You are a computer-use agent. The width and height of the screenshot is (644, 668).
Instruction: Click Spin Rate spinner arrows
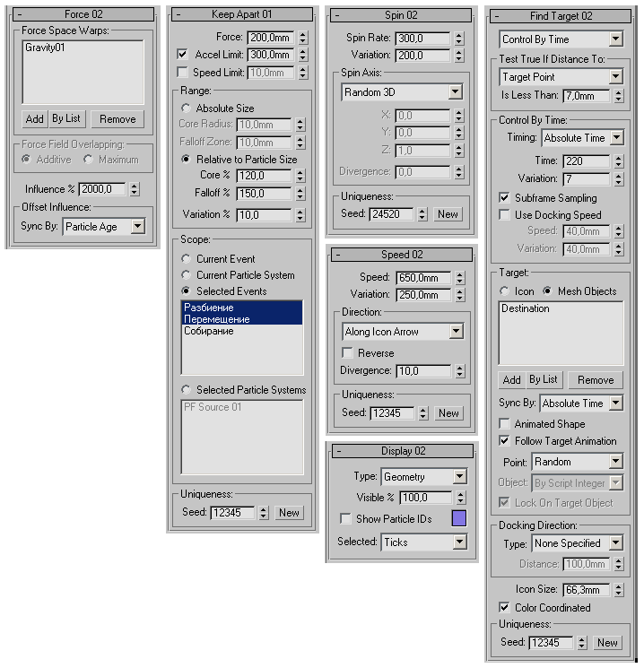tap(458, 39)
